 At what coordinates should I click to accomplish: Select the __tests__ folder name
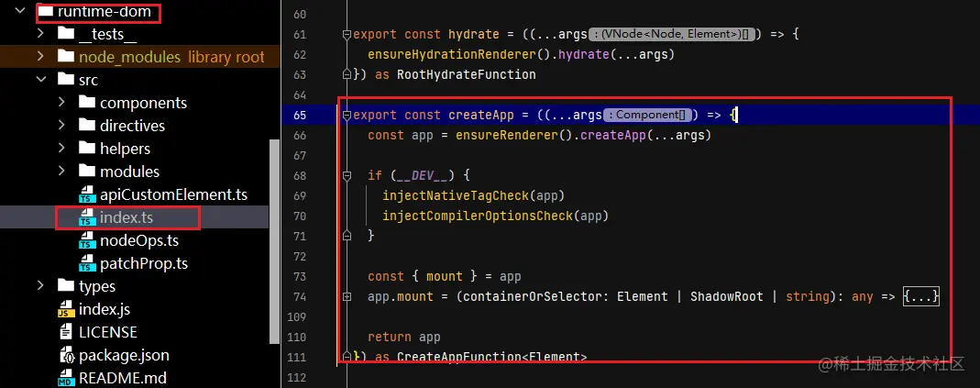coord(107,34)
